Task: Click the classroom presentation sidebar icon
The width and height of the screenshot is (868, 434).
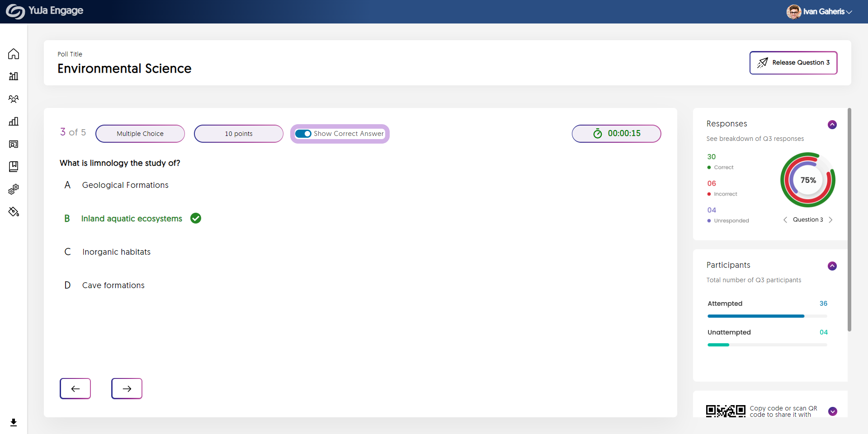Action: (14, 144)
